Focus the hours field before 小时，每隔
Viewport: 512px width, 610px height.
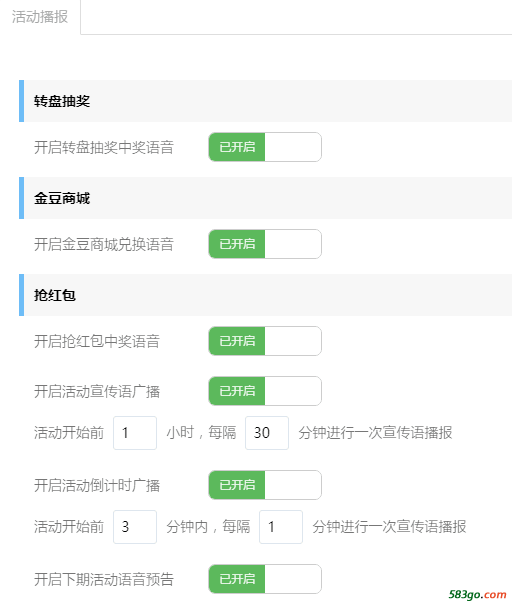click(135, 433)
